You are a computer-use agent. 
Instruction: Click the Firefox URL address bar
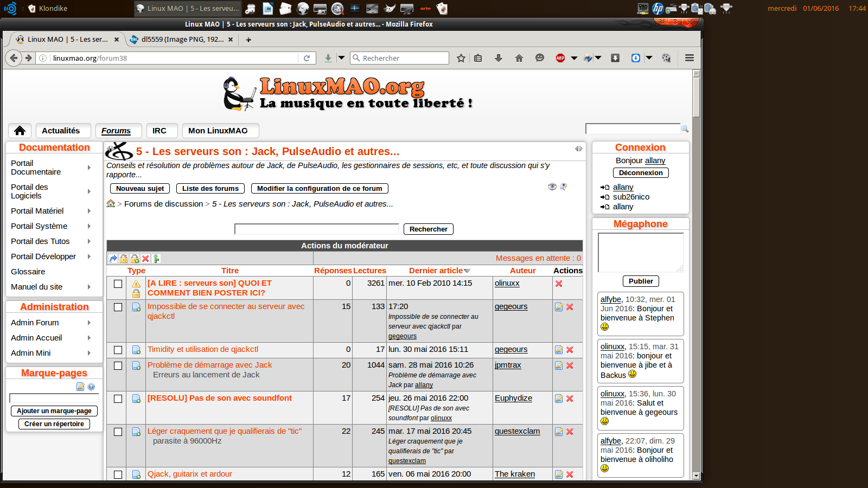point(175,58)
